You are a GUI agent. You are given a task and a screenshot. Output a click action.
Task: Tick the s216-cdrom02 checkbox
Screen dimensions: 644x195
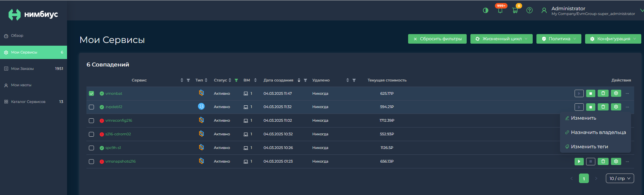pos(91,134)
